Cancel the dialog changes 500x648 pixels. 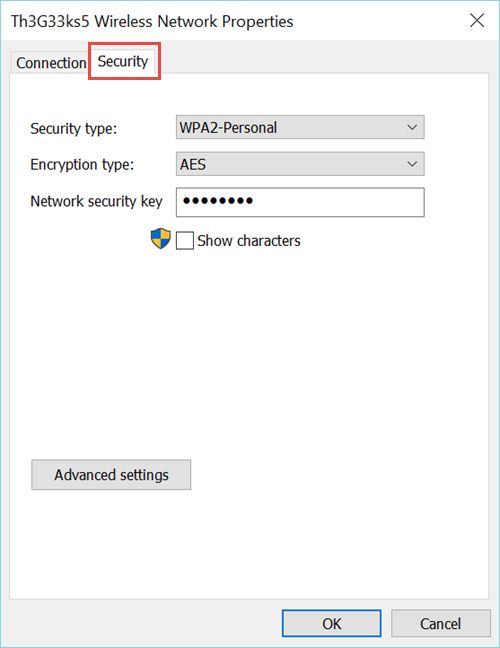tap(440, 623)
